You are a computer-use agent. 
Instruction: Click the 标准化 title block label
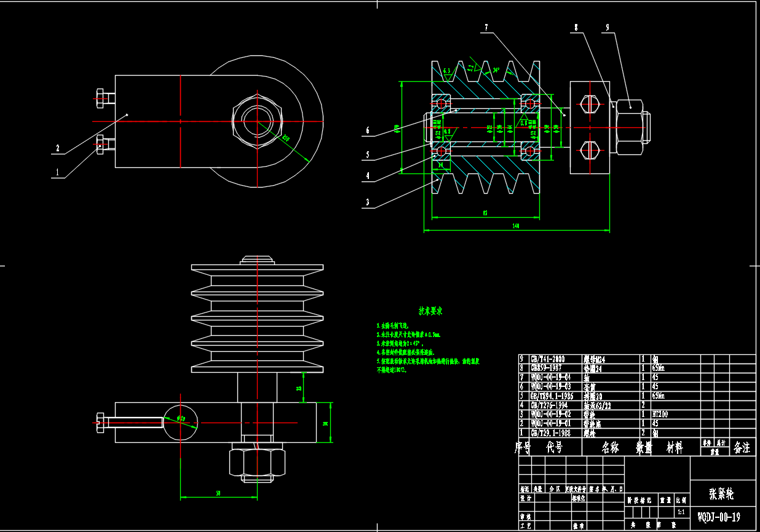[579, 499]
